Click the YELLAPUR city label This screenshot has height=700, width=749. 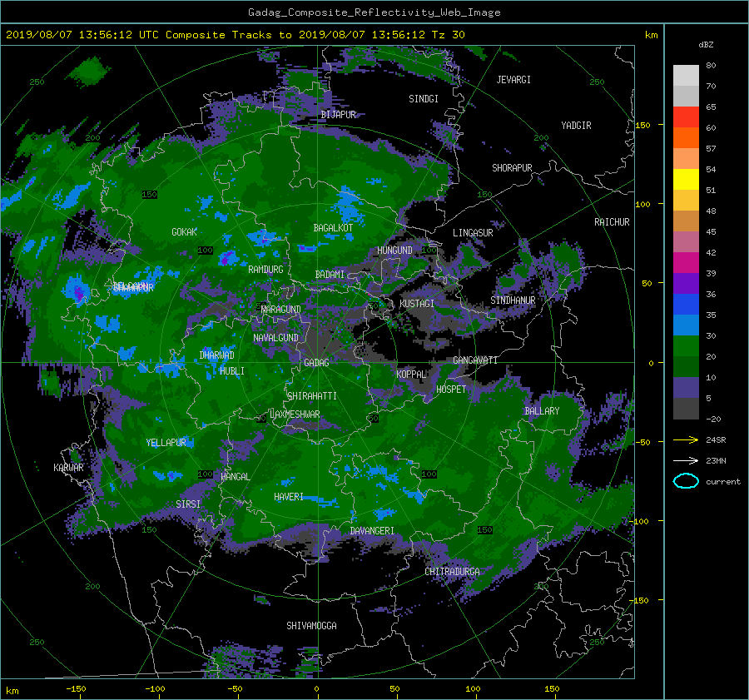point(166,443)
